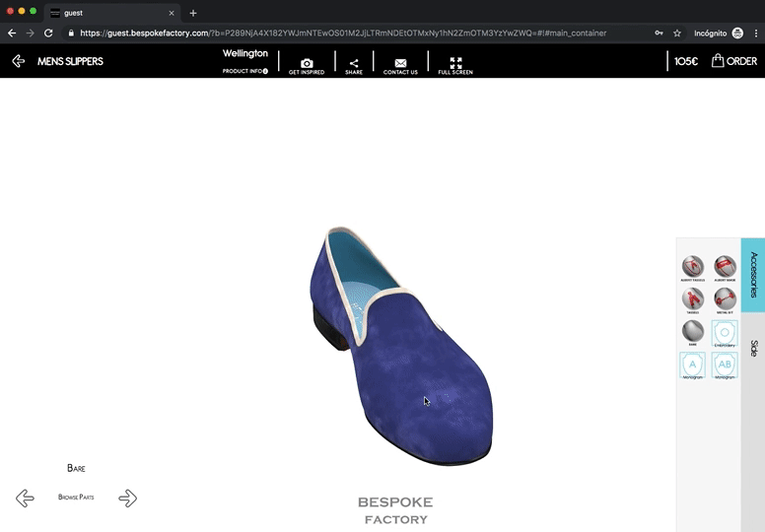Open Contact Us envelope icon
Viewport: 765px width, 532px height.
(x=400, y=64)
